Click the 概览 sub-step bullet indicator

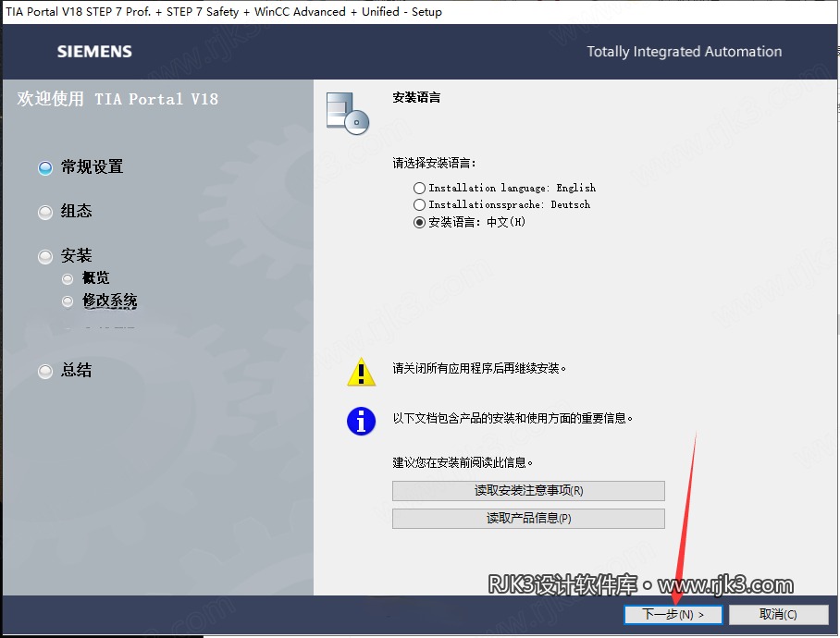68,279
